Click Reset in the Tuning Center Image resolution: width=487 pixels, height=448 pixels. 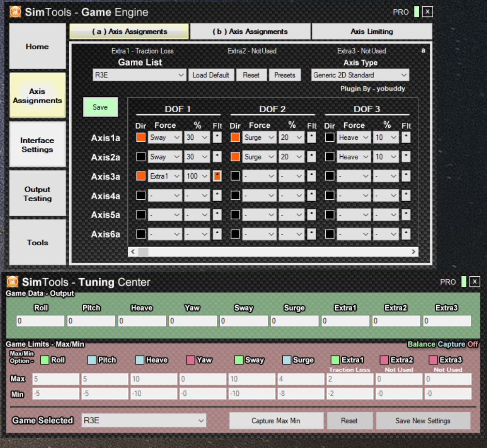(x=349, y=421)
